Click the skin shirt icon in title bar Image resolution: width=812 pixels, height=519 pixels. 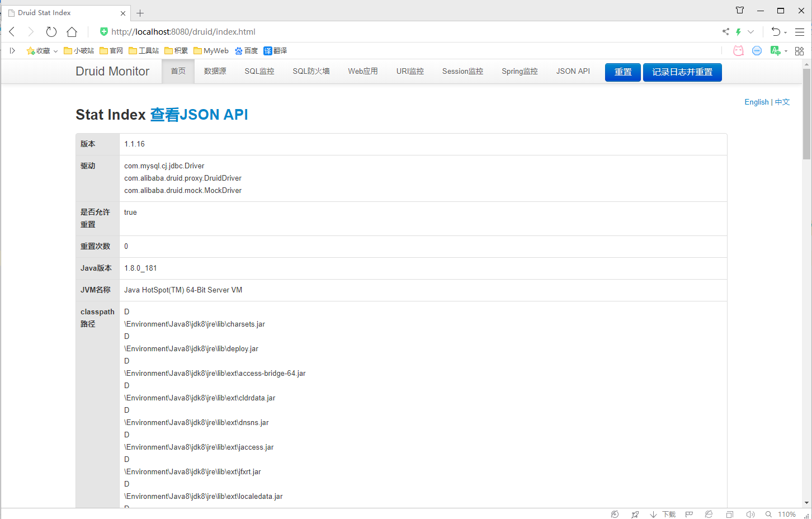tap(740, 11)
